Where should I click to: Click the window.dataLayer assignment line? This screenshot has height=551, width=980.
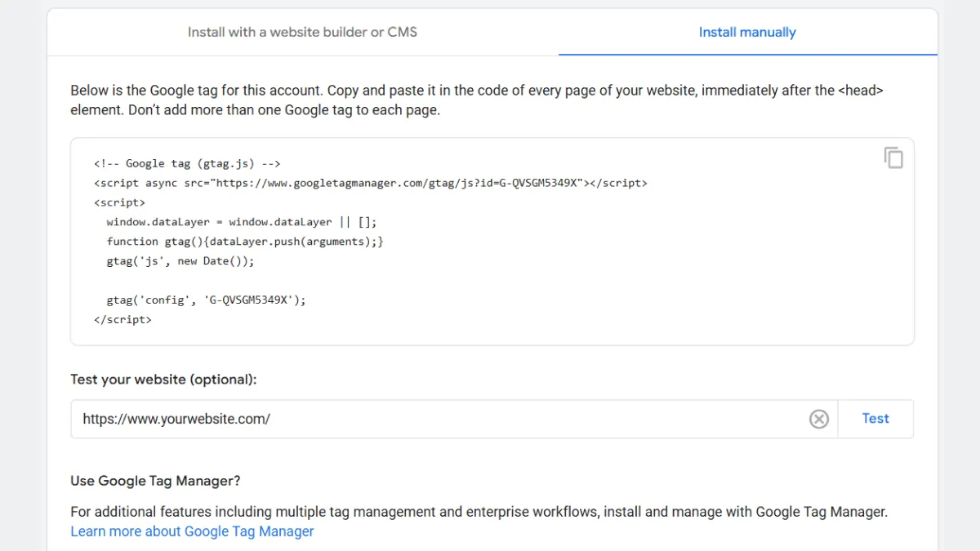241,222
